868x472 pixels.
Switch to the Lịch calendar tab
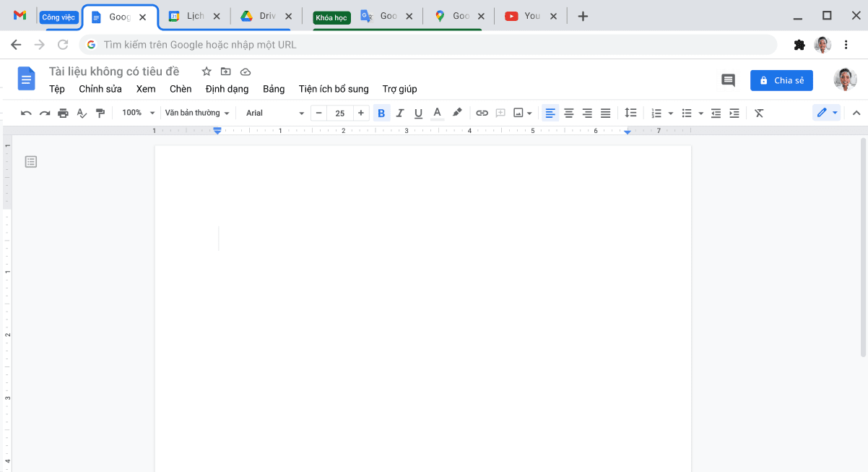point(194,16)
